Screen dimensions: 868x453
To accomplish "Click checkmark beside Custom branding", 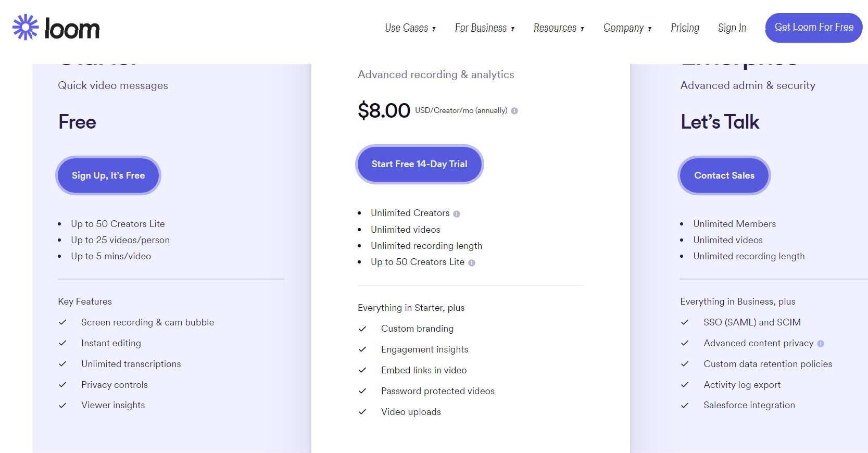I will tap(362, 329).
